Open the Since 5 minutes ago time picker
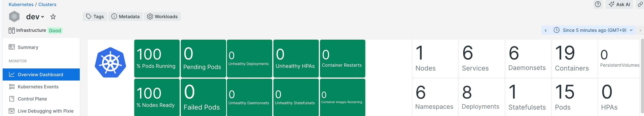Viewport: 644px width, 116px height. [593, 30]
